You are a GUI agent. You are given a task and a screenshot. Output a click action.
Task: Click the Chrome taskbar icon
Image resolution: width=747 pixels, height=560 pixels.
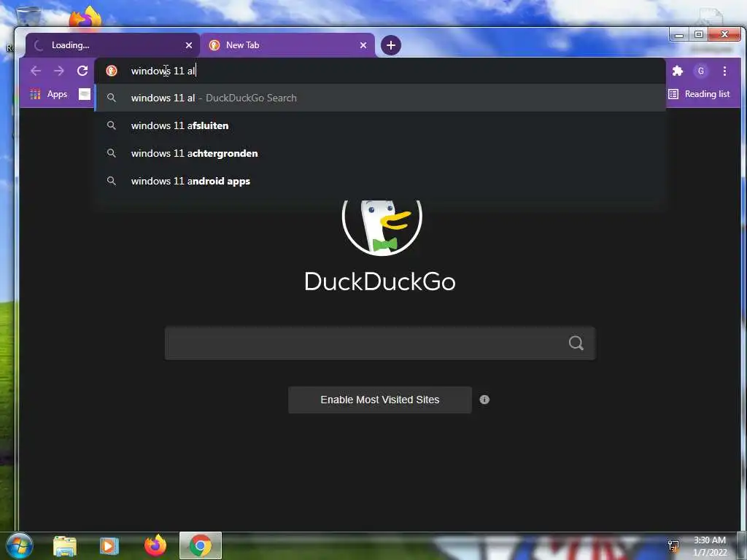201,545
